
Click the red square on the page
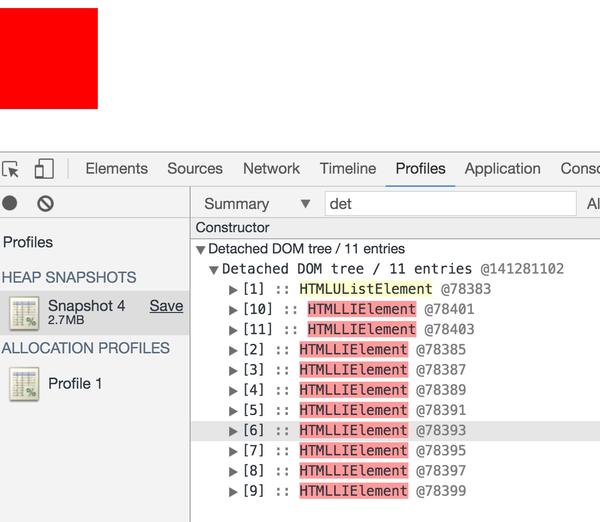[49, 59]
